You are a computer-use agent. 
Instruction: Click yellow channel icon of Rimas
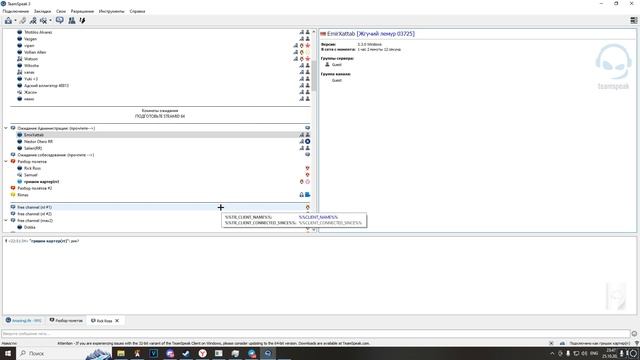click(13, 195)
